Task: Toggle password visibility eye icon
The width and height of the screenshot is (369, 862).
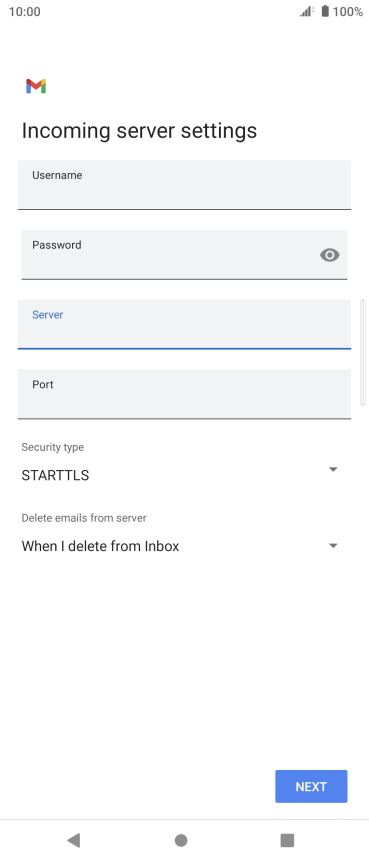Action: click(329, 255)
